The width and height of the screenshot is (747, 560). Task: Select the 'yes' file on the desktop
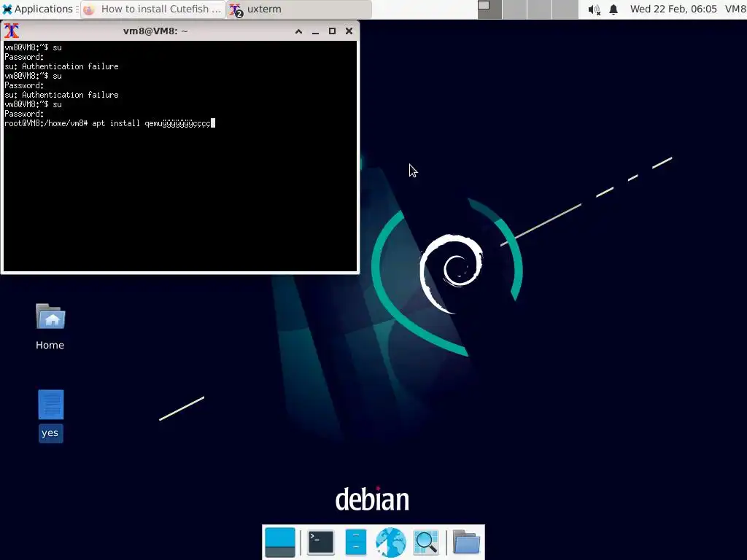point(50,416)
